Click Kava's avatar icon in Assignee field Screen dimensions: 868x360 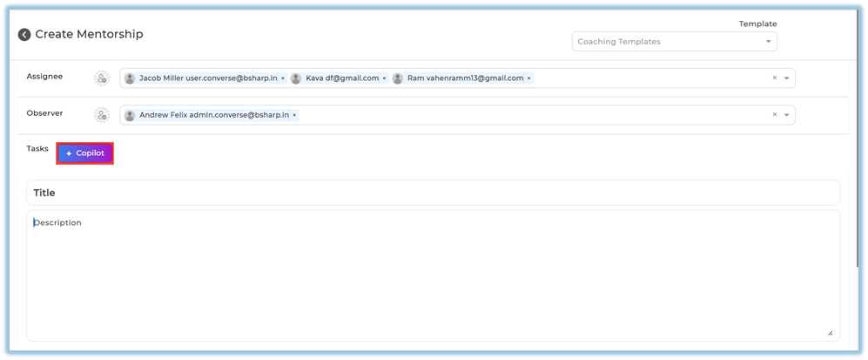(x=296, y=78)
